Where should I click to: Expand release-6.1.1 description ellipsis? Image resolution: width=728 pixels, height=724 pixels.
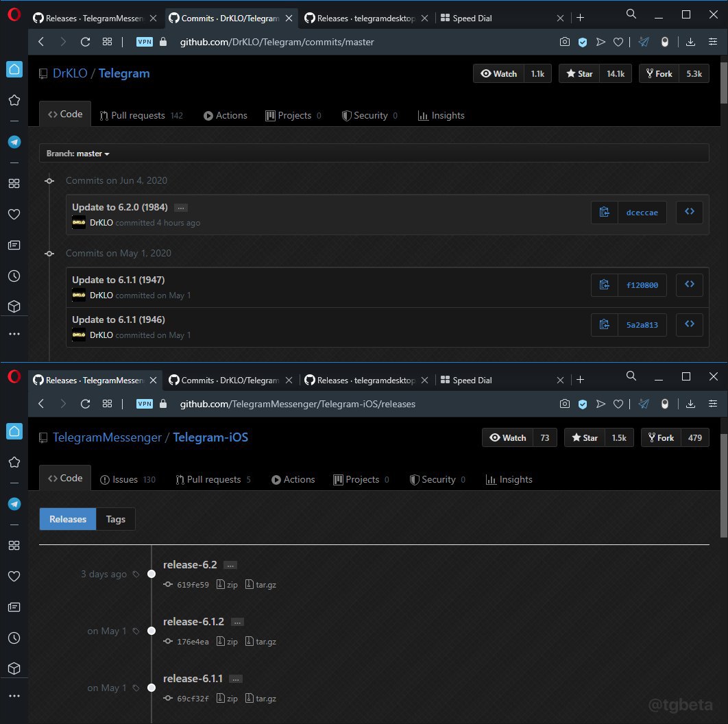236,679
